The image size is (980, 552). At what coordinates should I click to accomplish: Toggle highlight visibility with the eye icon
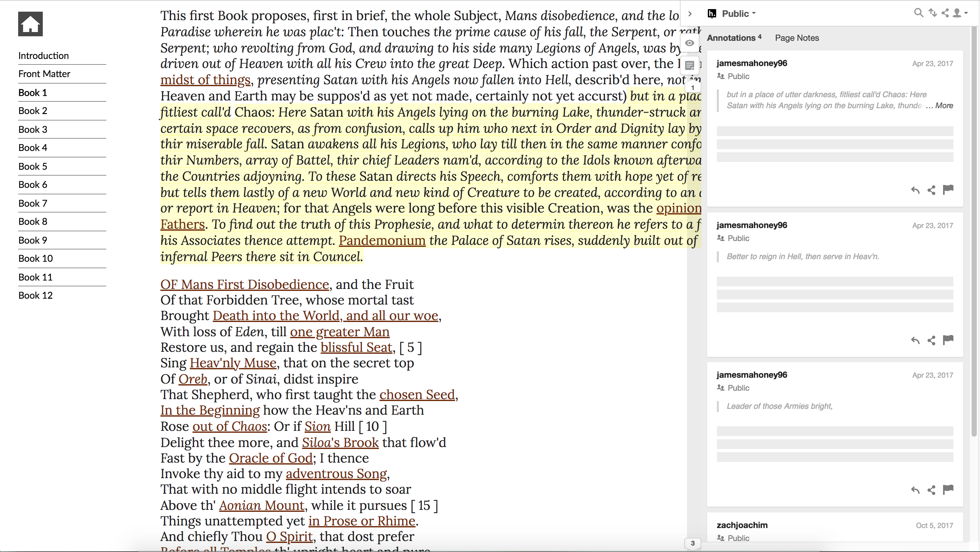coord(690,43)
